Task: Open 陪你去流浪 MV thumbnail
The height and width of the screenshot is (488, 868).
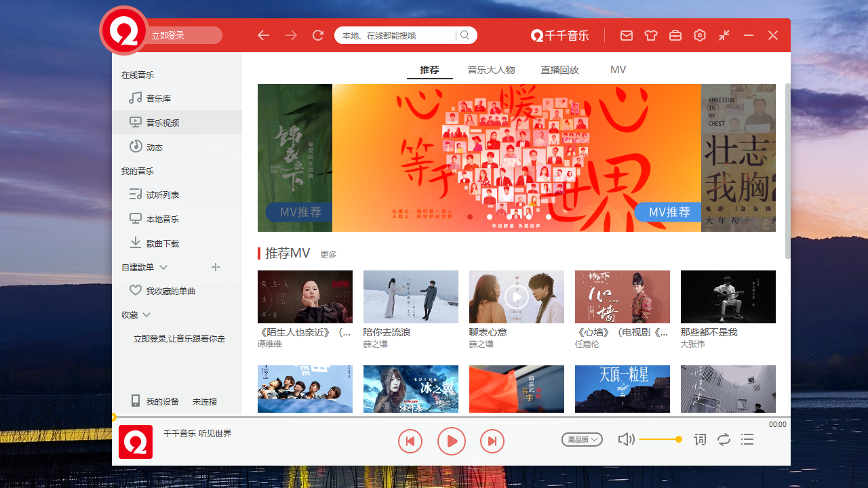Action: click(411, 297)
